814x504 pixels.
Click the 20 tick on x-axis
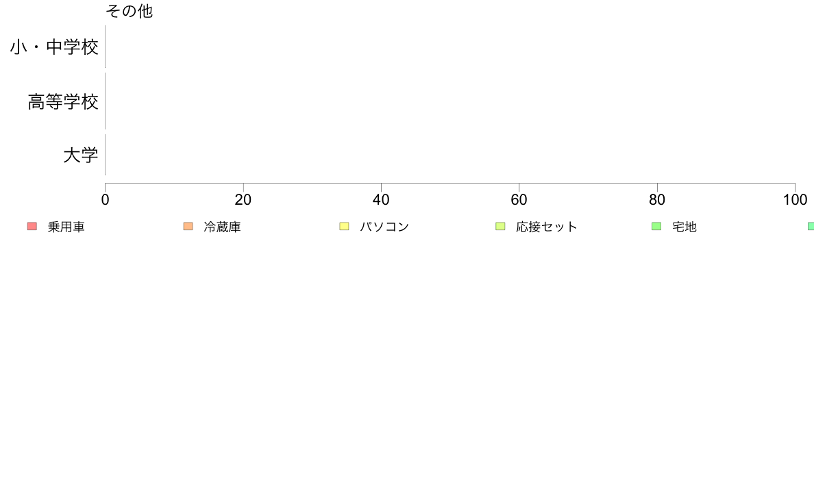pyautogui.click(x=243, y=200)
